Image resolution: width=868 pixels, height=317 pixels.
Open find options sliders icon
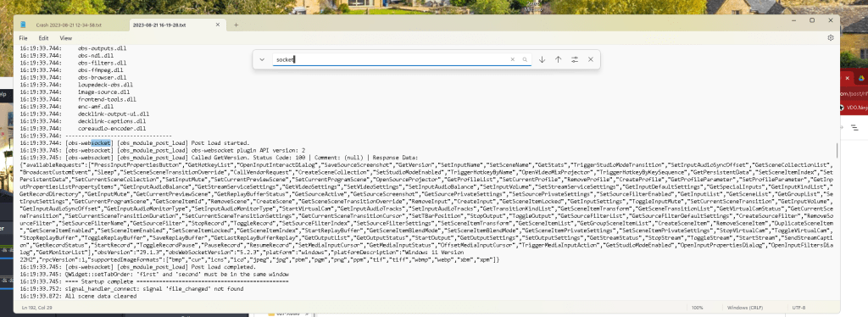(575, 59)
